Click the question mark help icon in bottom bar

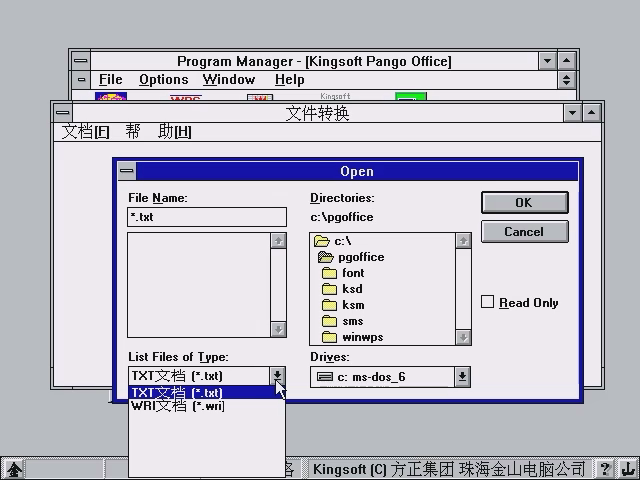tap(605, 469)
